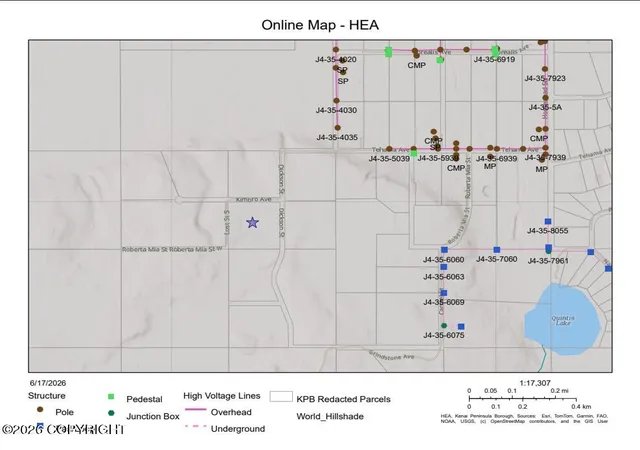Screen dimensions: 640x450
Task: Select the J4-35-8055 label
Action: point(548,231)
